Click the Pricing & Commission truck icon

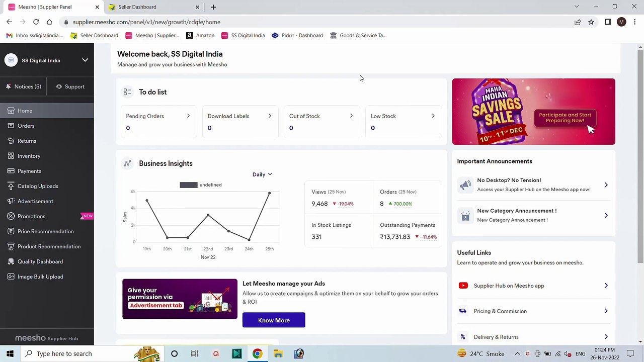[x=463, y=311]
